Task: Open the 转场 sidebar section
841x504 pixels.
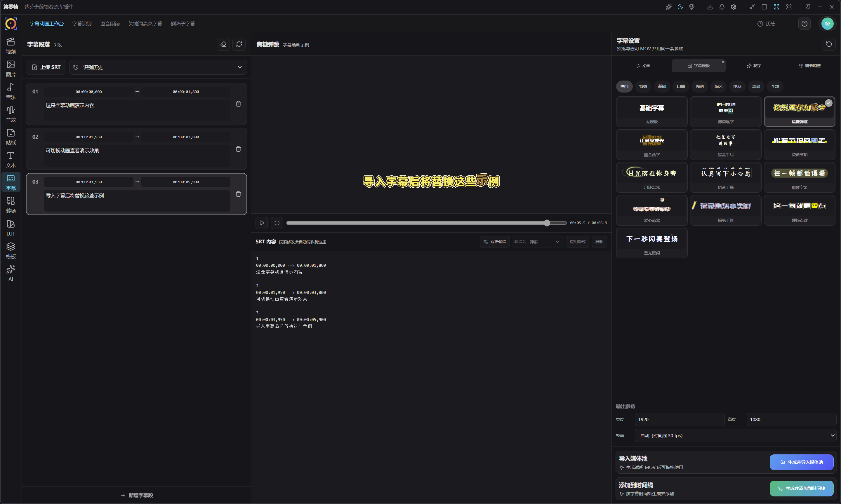Action: click(11, 205)
